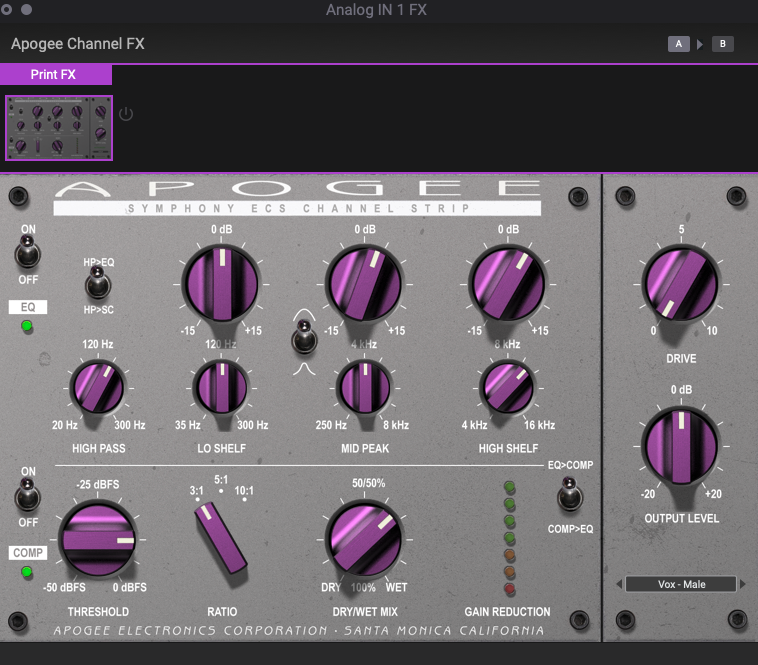Screen dimensions: 758x665
Task: Click the red gain reduction LED
Action: click(510, 589)
